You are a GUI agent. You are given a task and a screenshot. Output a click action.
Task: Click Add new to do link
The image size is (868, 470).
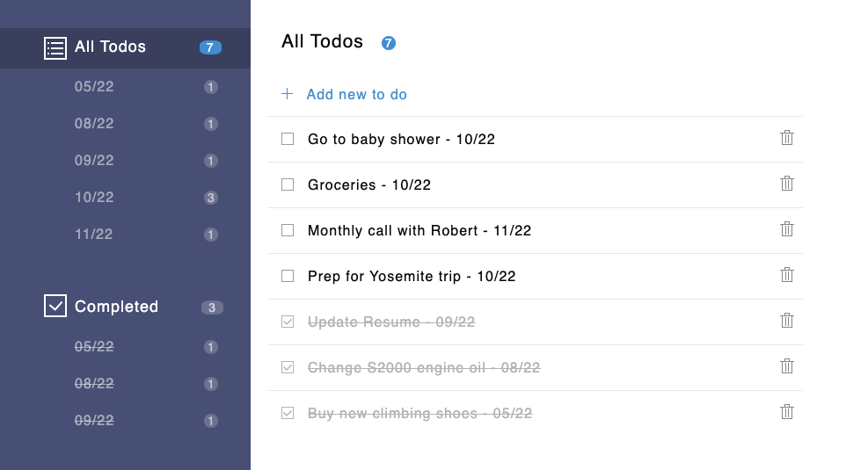356,95
